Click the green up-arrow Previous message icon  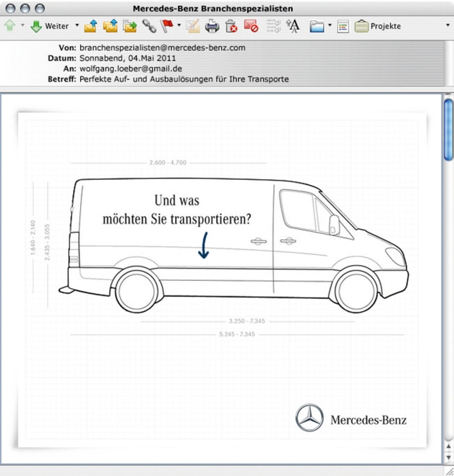[x=9, y=26]
